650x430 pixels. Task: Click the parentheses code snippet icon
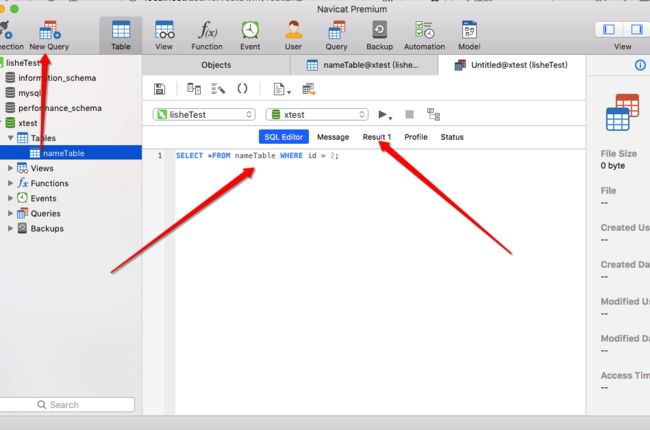pyautogui.click(x=242, y=89)
